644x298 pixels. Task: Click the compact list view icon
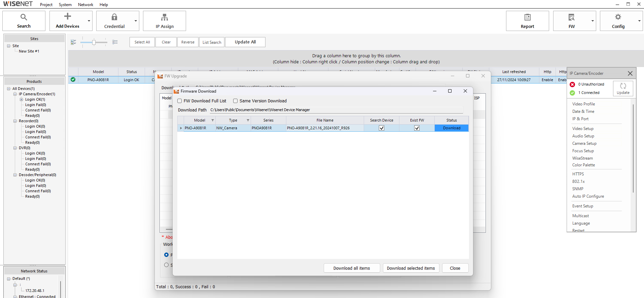point(115,42)
